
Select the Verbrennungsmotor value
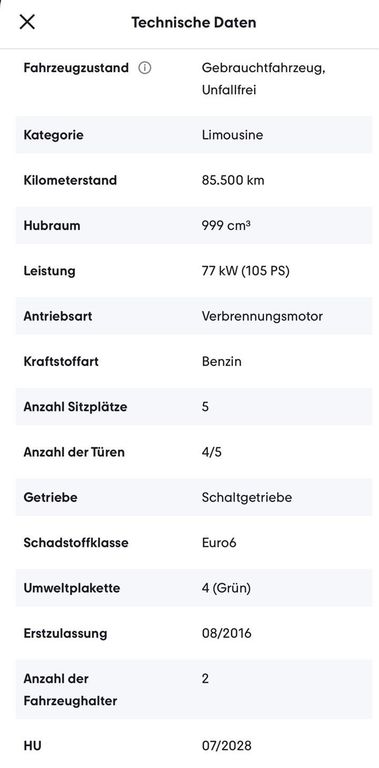point(262,316)
